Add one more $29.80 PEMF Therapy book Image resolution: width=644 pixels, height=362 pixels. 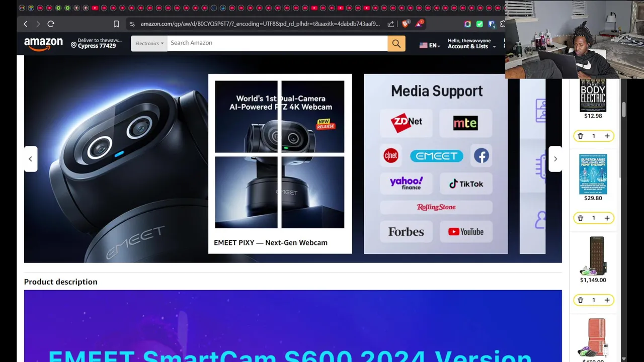(x=607, y=218)
